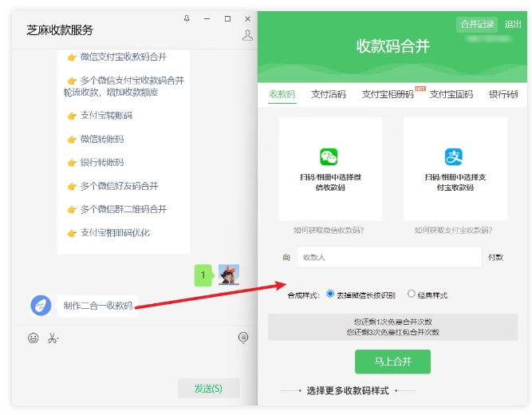Screen dimensions: 532x415
Task: Click 多个微信群二维码合并 list entry
Action: point(123,209)
